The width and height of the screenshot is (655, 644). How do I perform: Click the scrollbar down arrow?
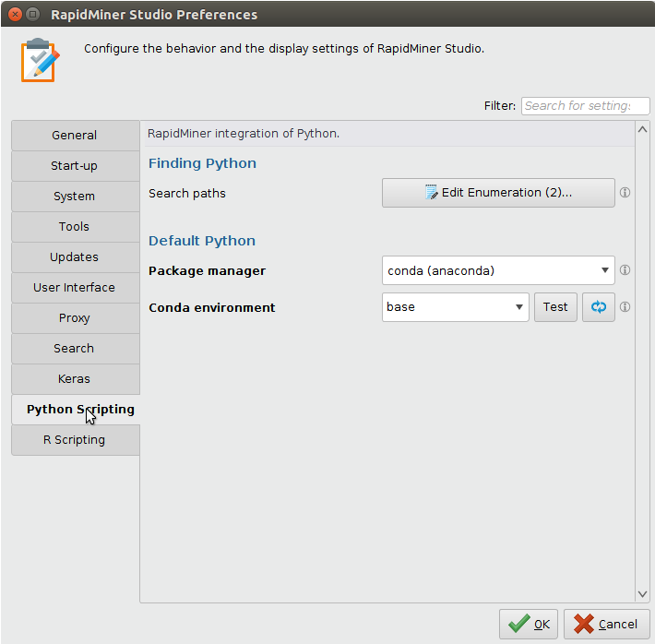click(x=643, y=595)
